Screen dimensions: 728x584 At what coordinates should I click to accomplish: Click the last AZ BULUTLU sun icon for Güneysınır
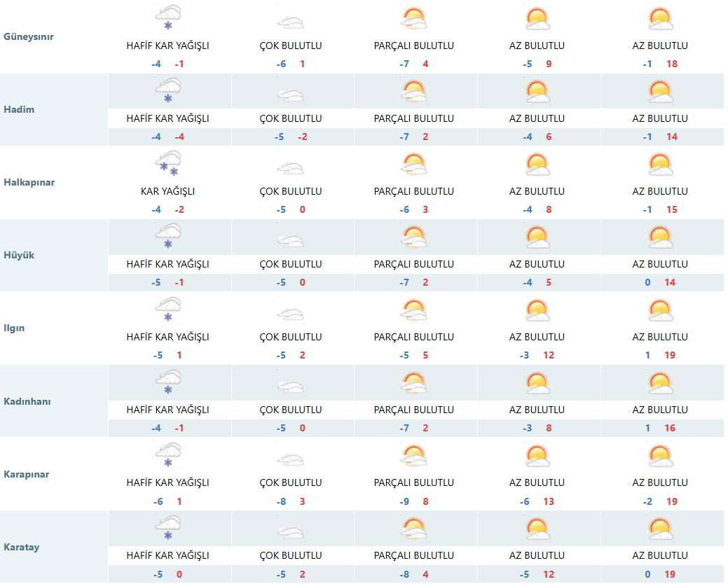coord(660,18)
